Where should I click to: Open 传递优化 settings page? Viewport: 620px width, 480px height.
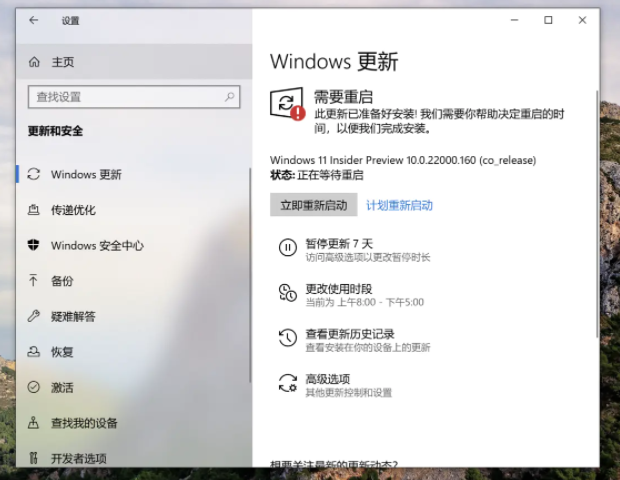133,210
